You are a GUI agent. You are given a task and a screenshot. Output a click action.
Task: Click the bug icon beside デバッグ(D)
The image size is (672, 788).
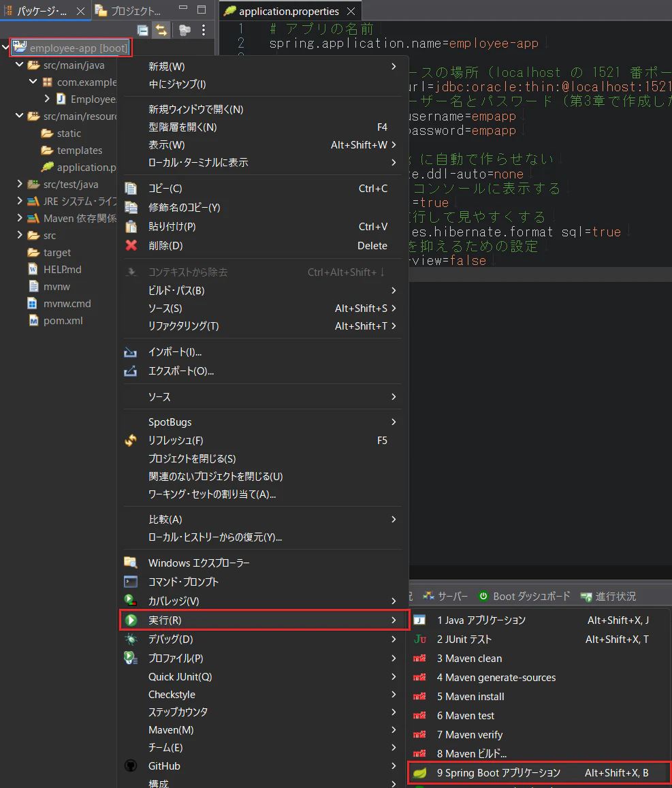(131, 640)
